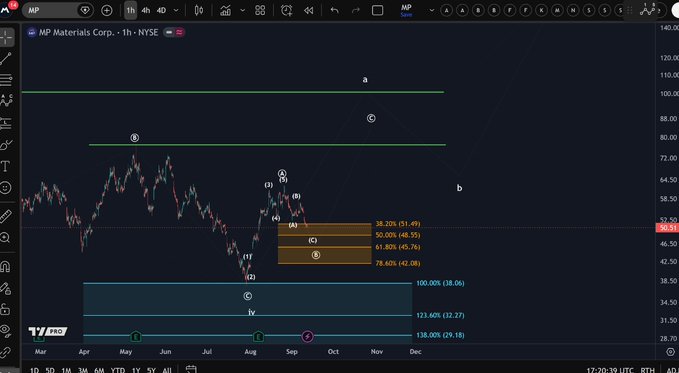Expand the layout name dropdown arrow

tap(431, 10)
